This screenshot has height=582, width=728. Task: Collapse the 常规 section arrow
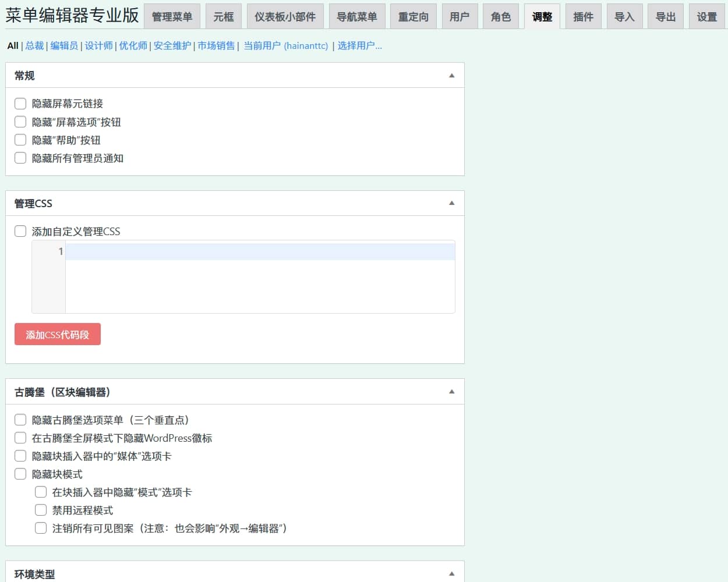tap(451, 76)
